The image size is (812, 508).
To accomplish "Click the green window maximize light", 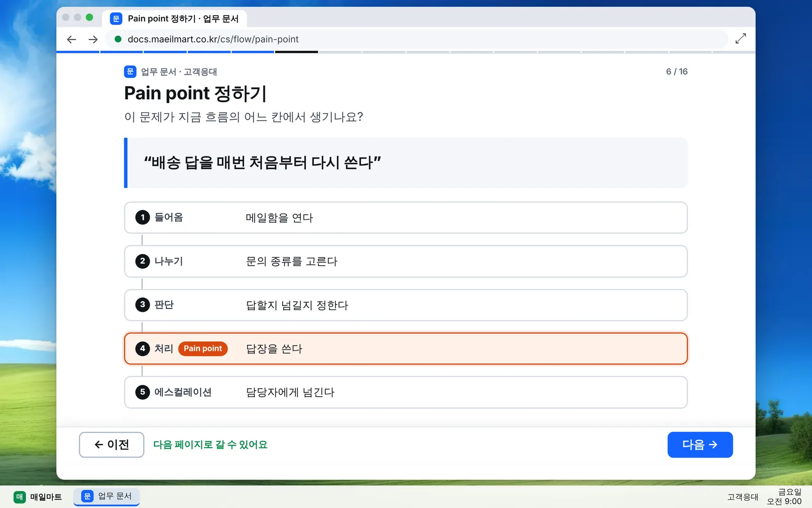I will [89, 17].
